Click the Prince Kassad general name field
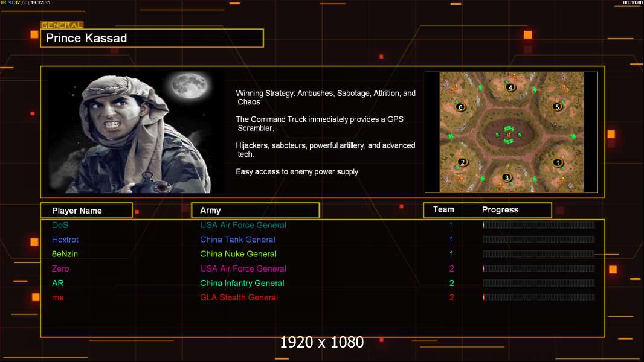The width and height of the screenshot is (644, 362). (x=152, y=38)
